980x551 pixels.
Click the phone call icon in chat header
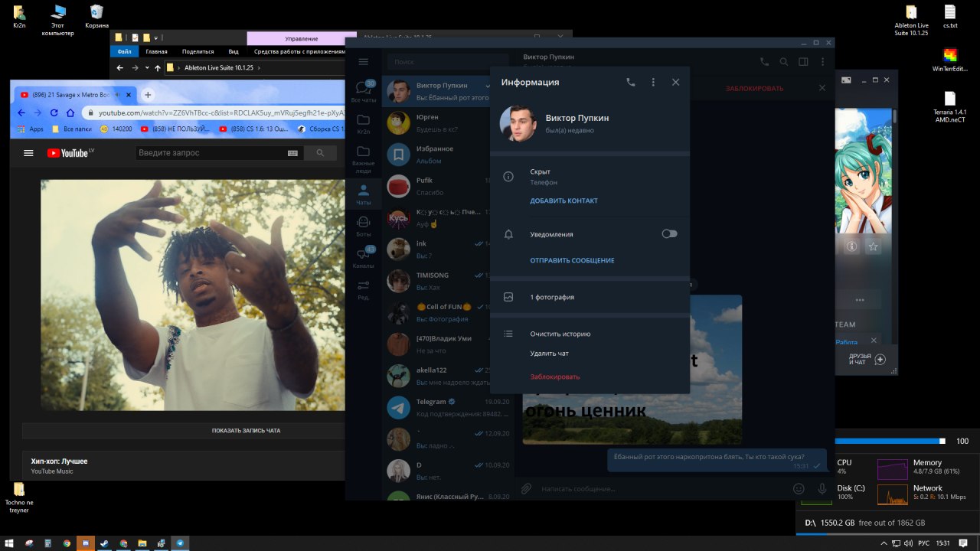click(764, 62)
